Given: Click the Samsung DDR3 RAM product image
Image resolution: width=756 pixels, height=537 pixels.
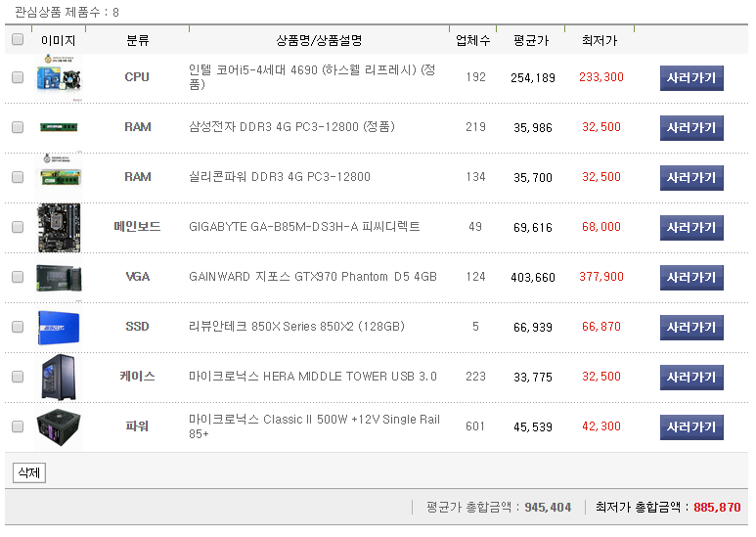Looking at the screenshot, I should pyautogui.click(x=59, y=127).
